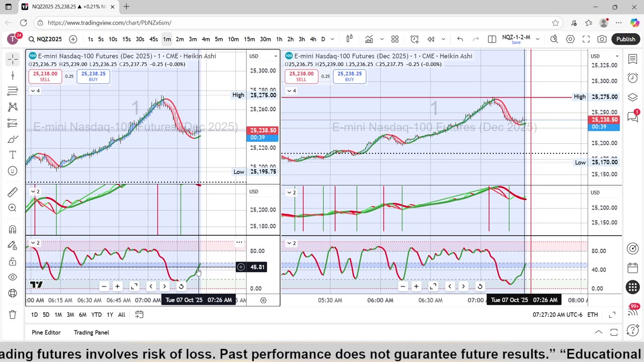Open the Pine Editor tab
The height and width of the screenshot is (362, 644).
46,332
